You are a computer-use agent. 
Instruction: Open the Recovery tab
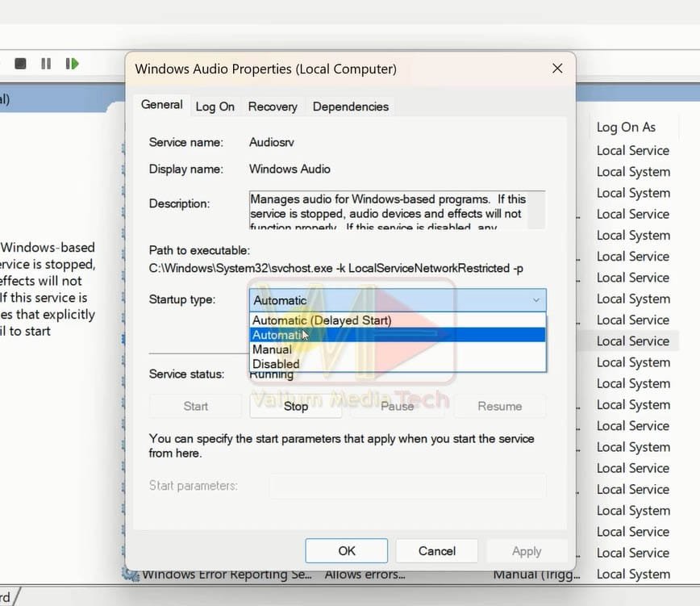[273, 107]
